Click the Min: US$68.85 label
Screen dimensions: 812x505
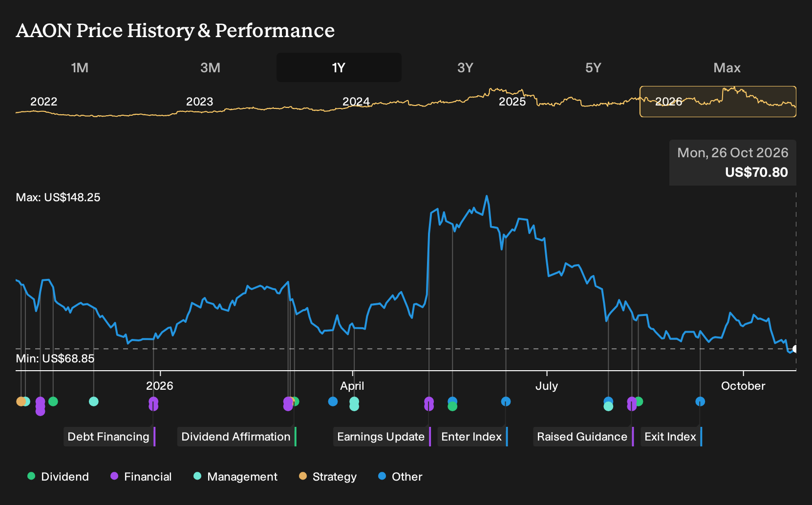55,358
